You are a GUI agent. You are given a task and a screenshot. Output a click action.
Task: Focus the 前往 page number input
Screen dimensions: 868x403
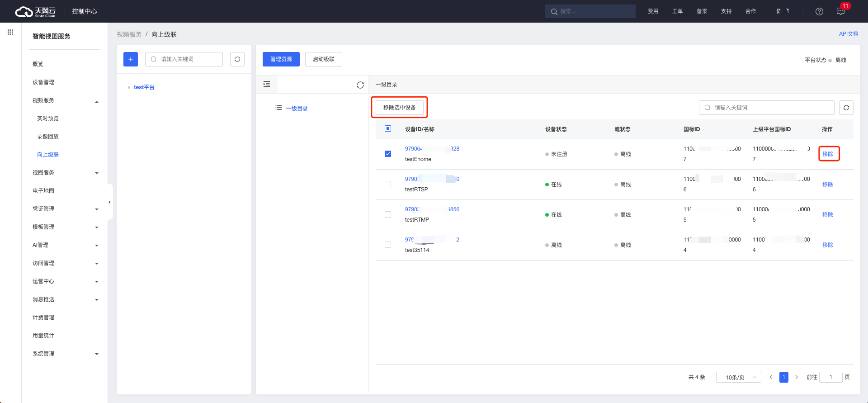coord(831,377)
